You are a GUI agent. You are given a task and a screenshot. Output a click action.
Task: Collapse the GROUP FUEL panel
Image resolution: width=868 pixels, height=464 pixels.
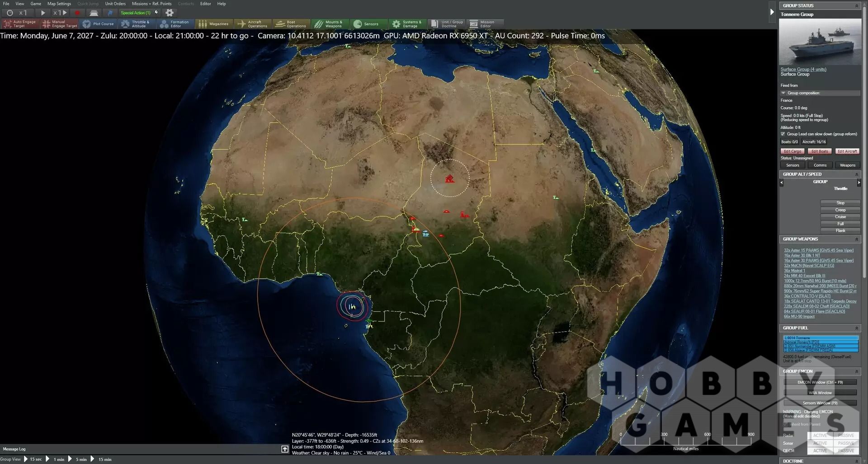[856, 328]
